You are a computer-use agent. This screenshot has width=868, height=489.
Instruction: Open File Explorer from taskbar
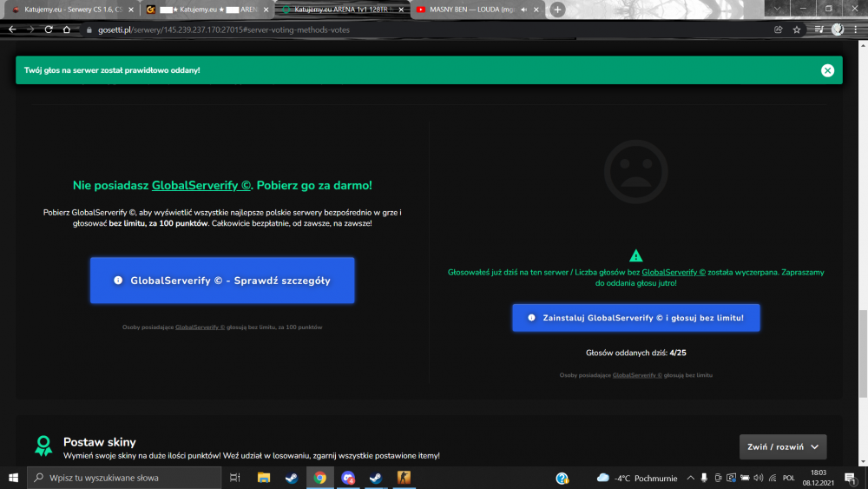[x=264, y=478]
